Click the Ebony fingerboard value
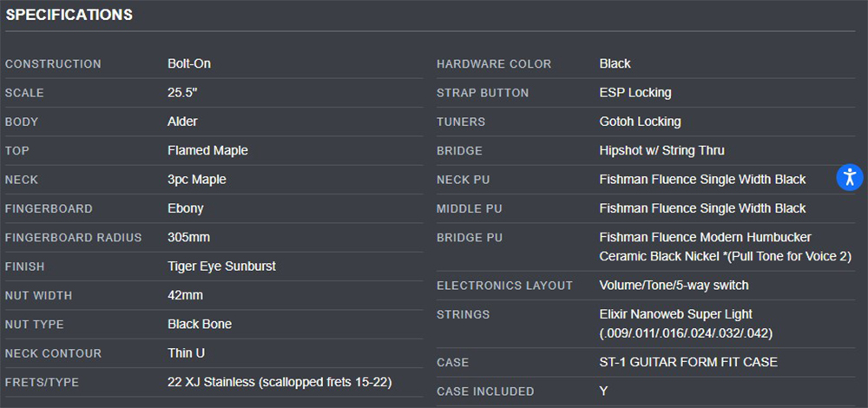This screenshot has height=408, width=868. pyautogui.click(x=186, y=208)
